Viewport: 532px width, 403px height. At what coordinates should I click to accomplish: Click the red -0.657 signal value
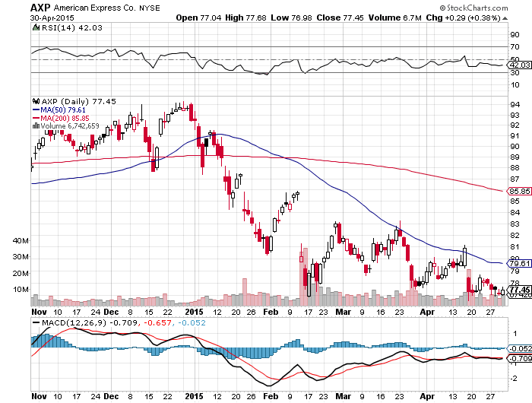(158, 322)
